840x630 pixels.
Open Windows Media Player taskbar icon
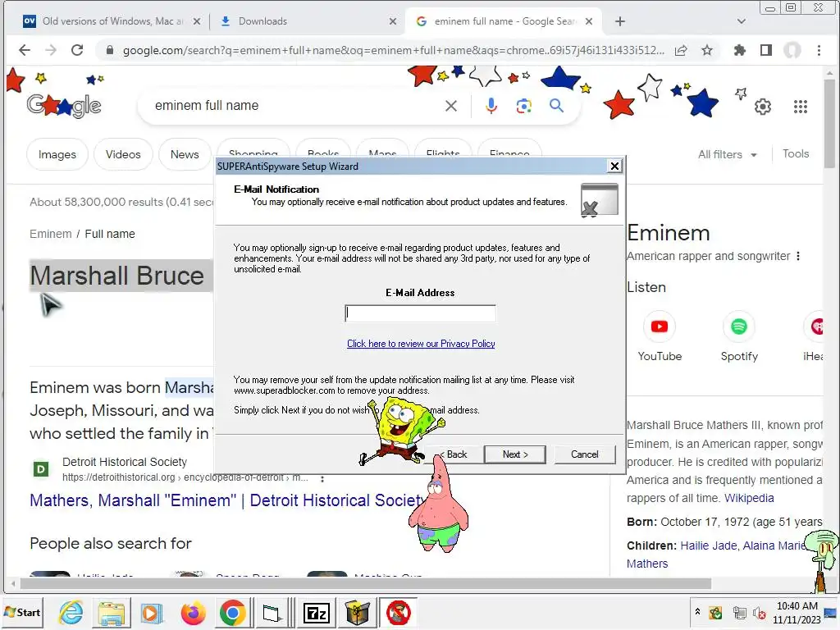152,613
